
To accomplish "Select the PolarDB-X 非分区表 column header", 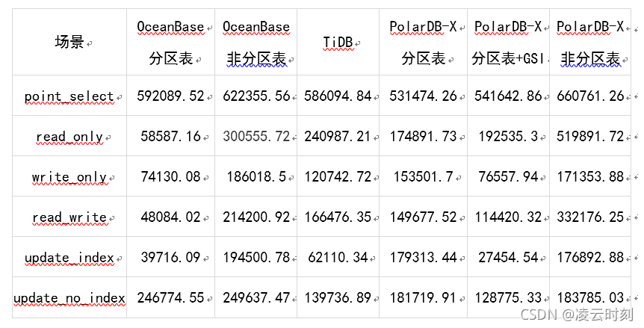I will [590, 43].
